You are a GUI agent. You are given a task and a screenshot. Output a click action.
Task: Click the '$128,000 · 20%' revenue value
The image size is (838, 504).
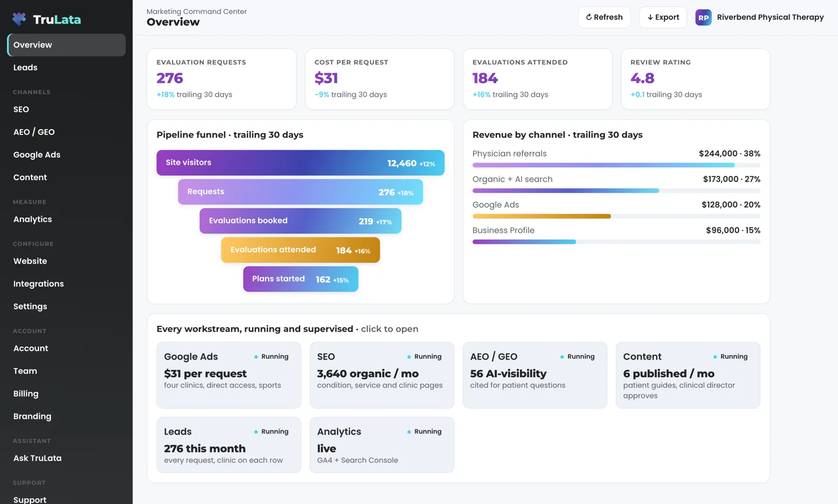[x=731, y=205]
